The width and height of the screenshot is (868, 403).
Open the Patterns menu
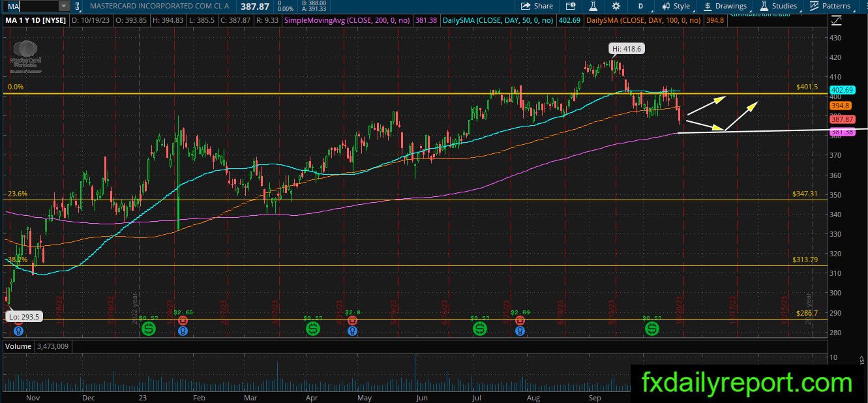point(830,6)
